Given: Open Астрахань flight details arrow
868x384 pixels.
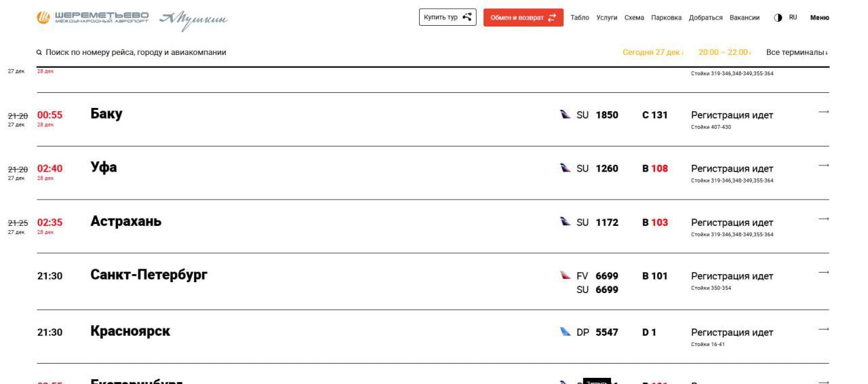Looking at the screenshot, I should (823, 219).
